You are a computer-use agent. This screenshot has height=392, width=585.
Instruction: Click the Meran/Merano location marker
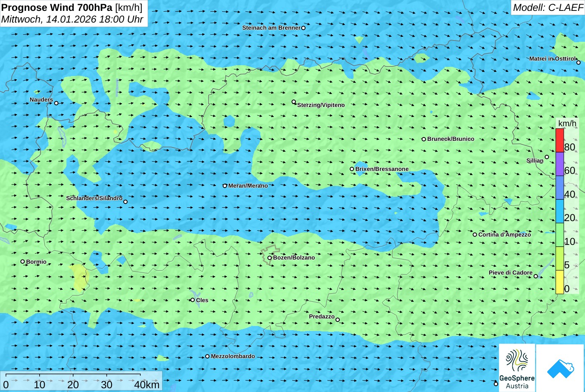pyautogui.click(x=225, y=186)
